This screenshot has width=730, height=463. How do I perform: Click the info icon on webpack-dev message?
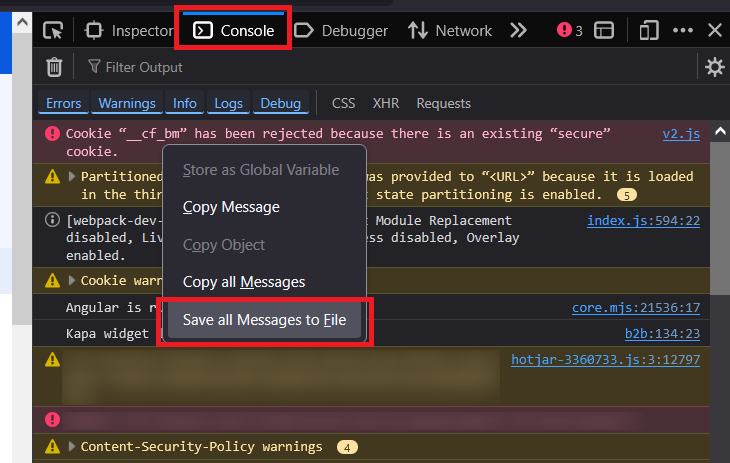52,220
